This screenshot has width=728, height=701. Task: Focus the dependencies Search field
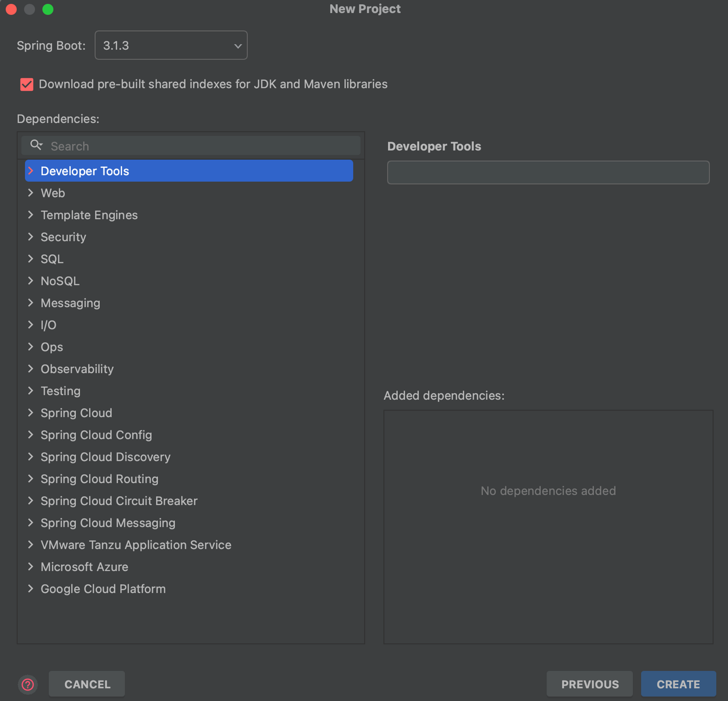click(x=191, y=146)
